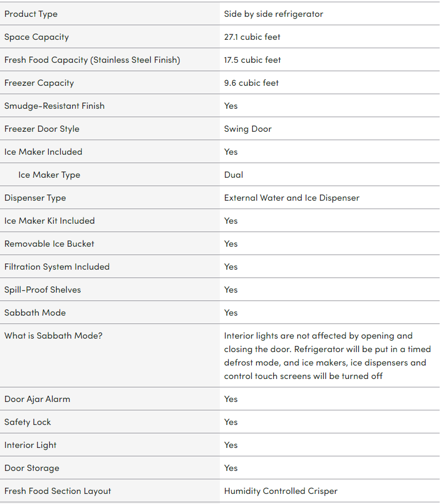Select the 27.1 cubic feet value

(x=252, y=37)
